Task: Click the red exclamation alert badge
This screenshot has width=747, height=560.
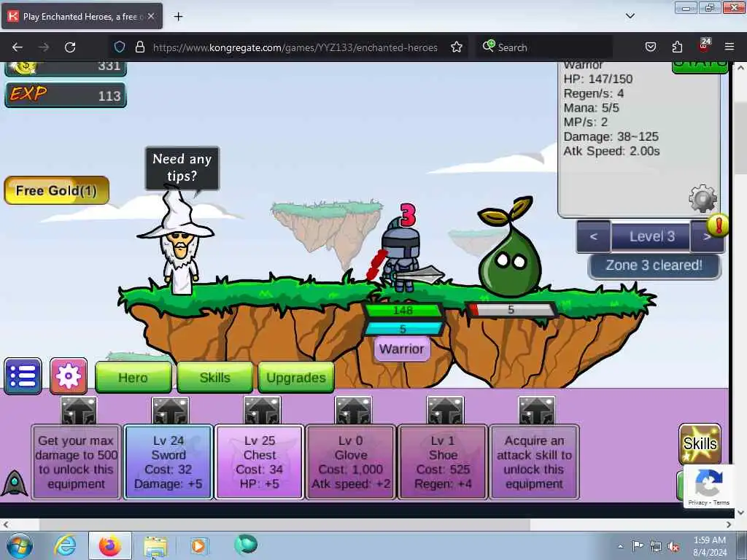Action: coord(719,225)
